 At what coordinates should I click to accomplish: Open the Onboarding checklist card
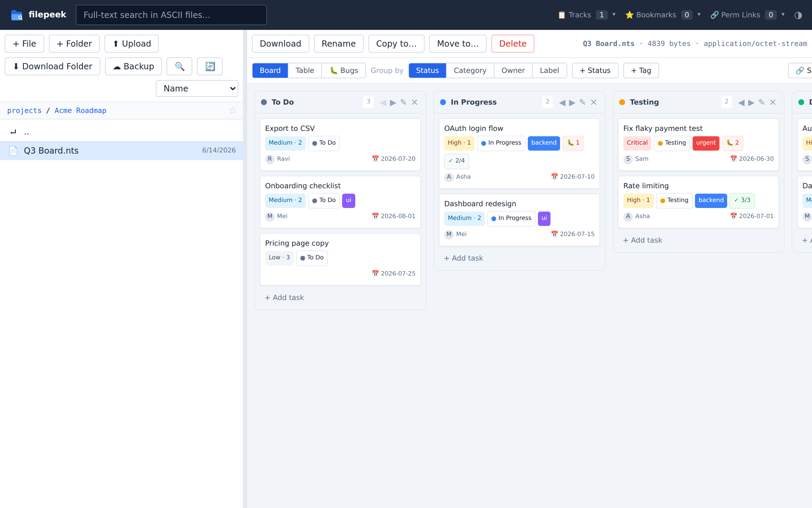pos(340,202)
